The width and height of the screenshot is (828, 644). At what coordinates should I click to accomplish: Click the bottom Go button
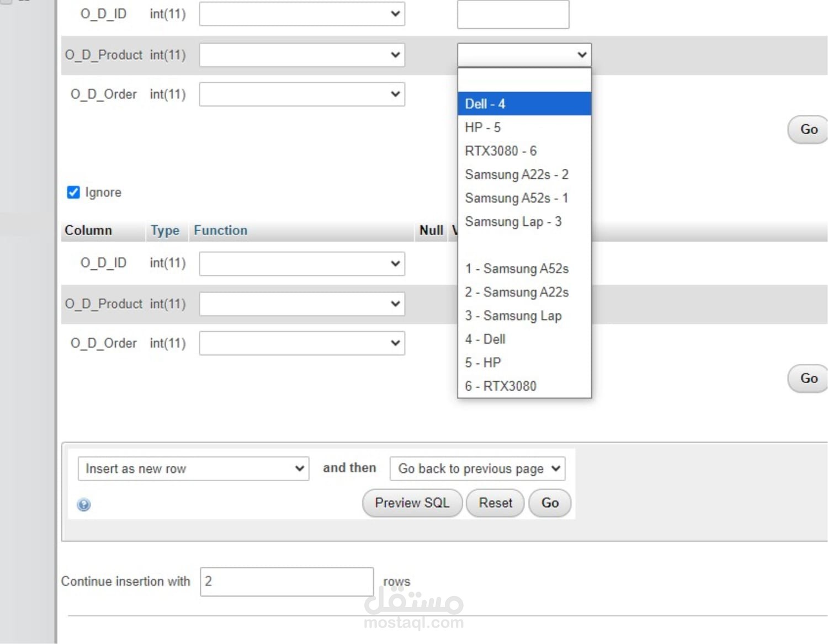tap(549, 503)
